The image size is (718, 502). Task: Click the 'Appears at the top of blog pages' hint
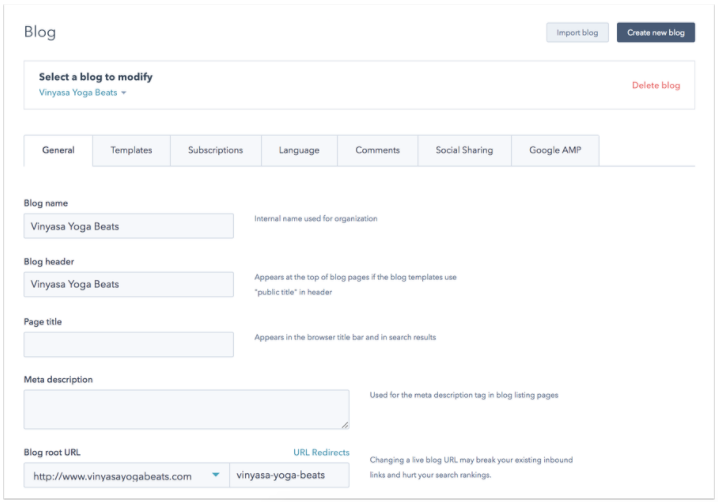[x=355, y=284]
